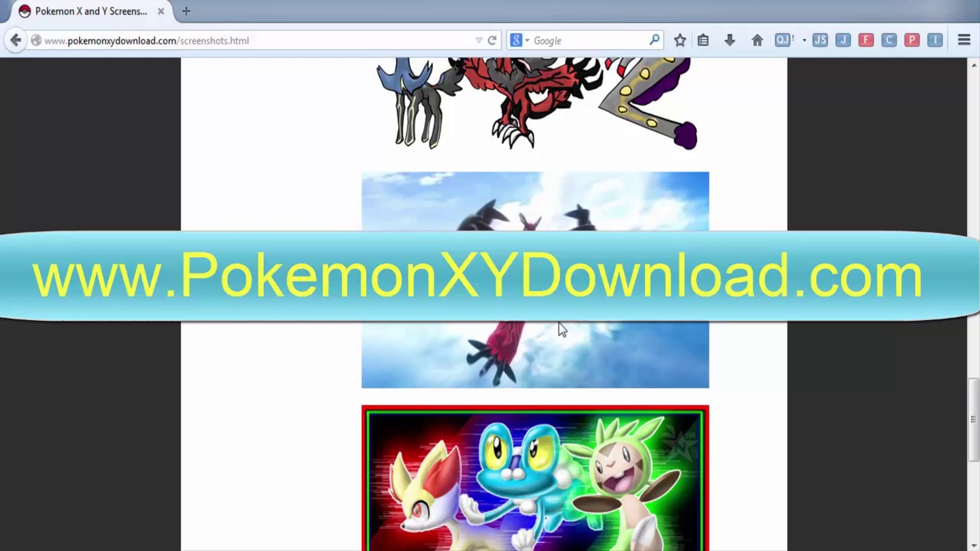Open the bookmarks list icon
This screenshot has width=980, height=551.
703,40
